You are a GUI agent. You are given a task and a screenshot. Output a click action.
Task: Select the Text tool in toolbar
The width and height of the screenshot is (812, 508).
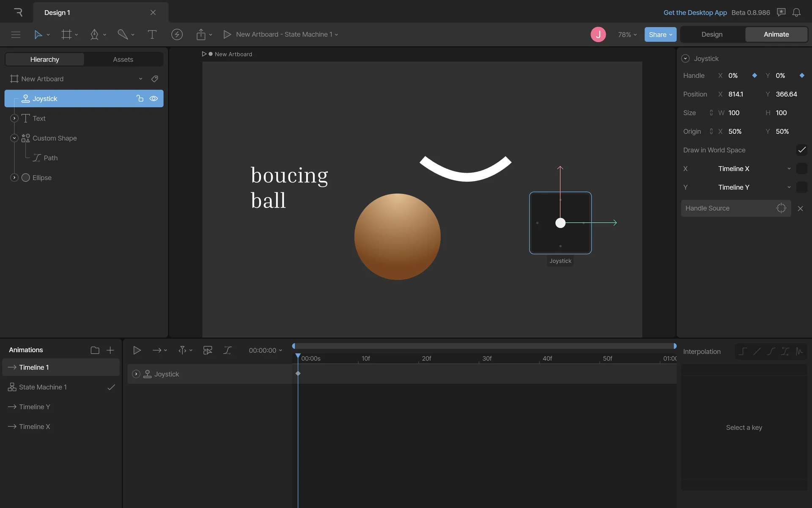[152, 35]
